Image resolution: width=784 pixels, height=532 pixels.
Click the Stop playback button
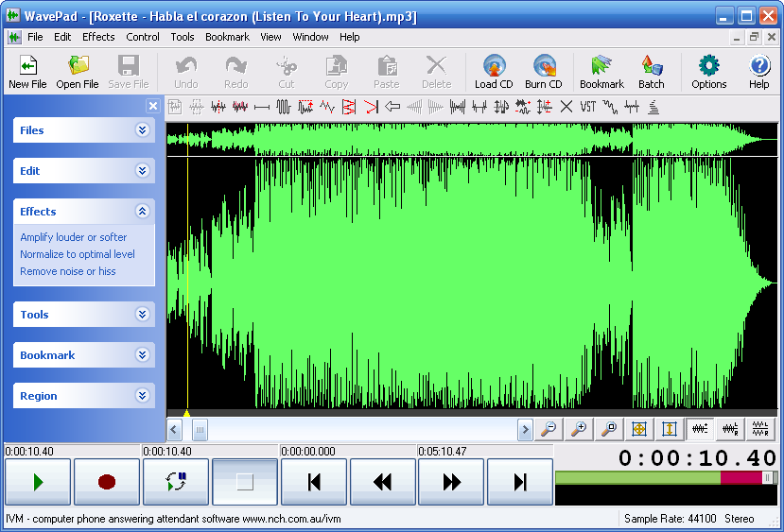click(245, 482)
